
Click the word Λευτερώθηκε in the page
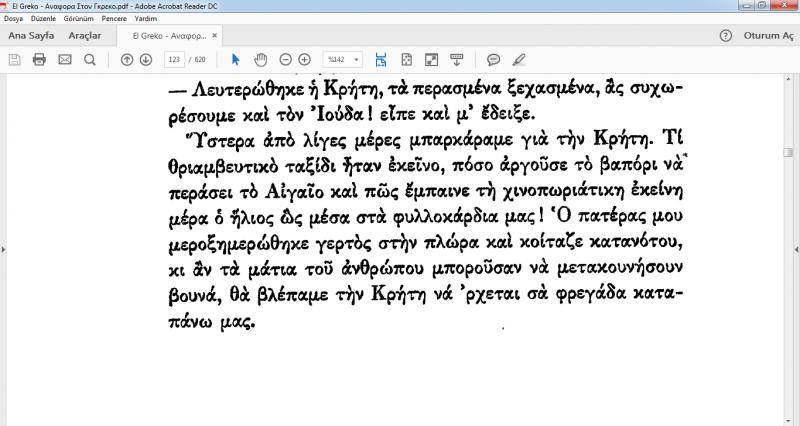click(248, 90)
